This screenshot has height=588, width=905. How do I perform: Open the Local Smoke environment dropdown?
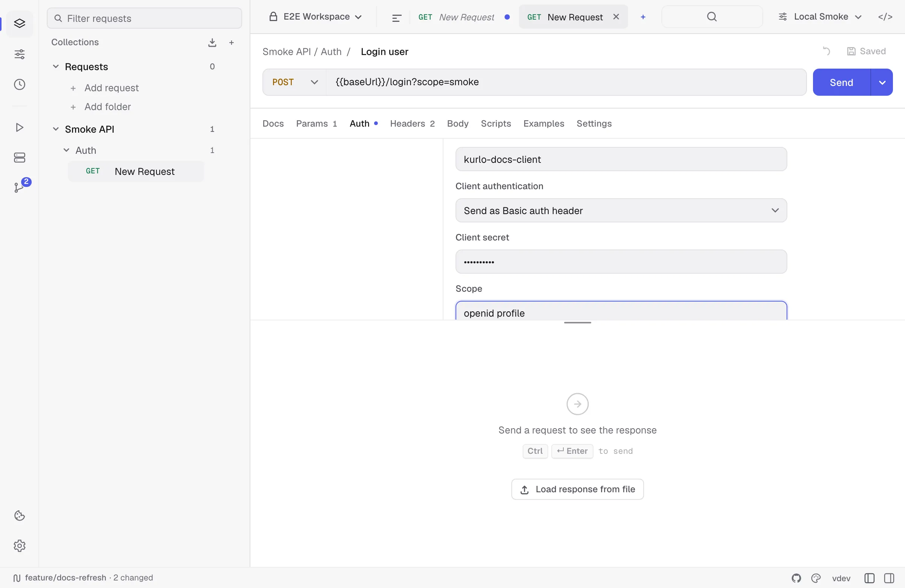pos(820,17)
